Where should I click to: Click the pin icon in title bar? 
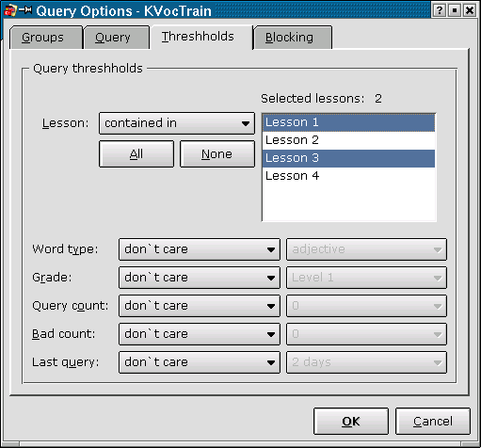click(25, 10)
